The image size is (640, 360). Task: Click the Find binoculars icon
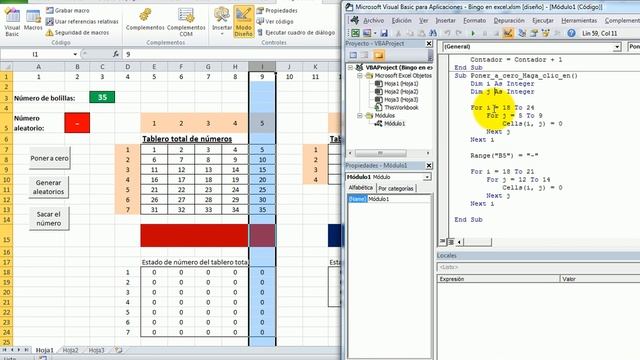click(433, 33)
